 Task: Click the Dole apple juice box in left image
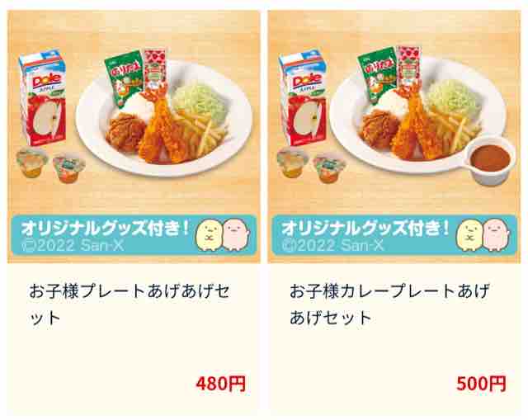(x=42, y=98)
